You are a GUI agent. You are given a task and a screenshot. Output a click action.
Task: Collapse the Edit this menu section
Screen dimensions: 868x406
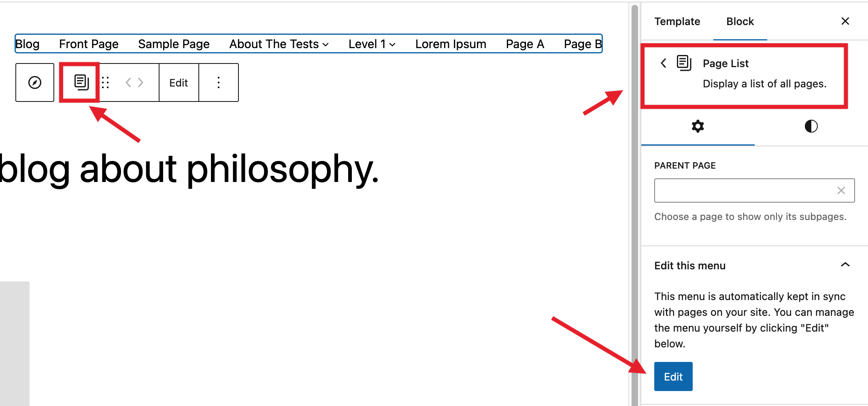845,265
